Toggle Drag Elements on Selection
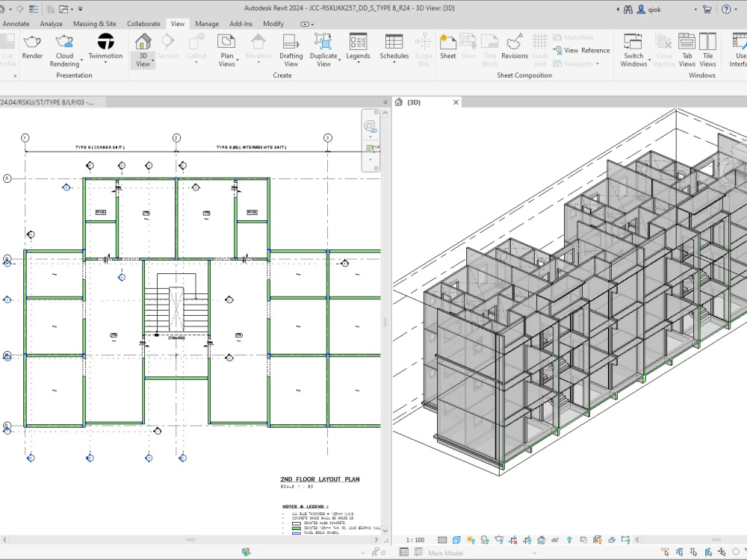Screen dimensions: 747x560 tap(722, 553)
